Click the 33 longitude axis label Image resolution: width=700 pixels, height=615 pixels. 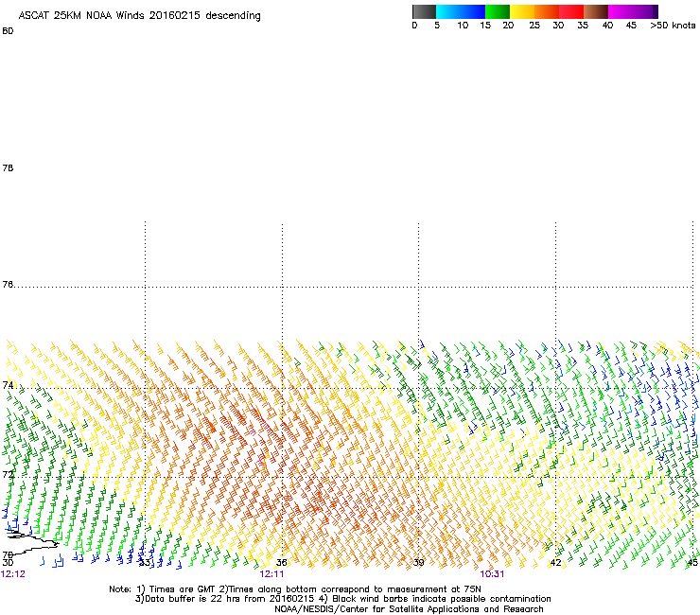tap(145, 562)
